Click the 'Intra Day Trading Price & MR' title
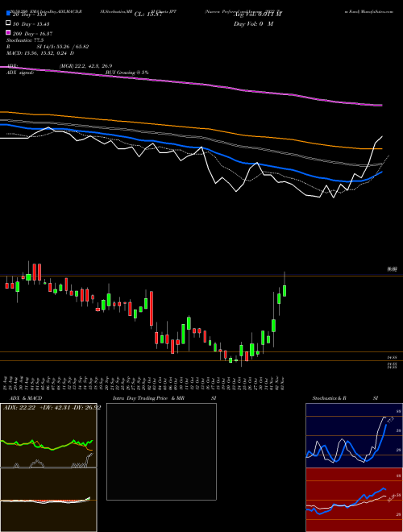Viewport: 403px width, 532px height. 148,398
